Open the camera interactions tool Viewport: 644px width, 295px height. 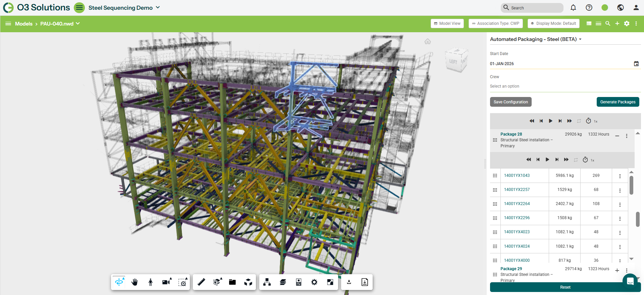(x=167, y=282)
